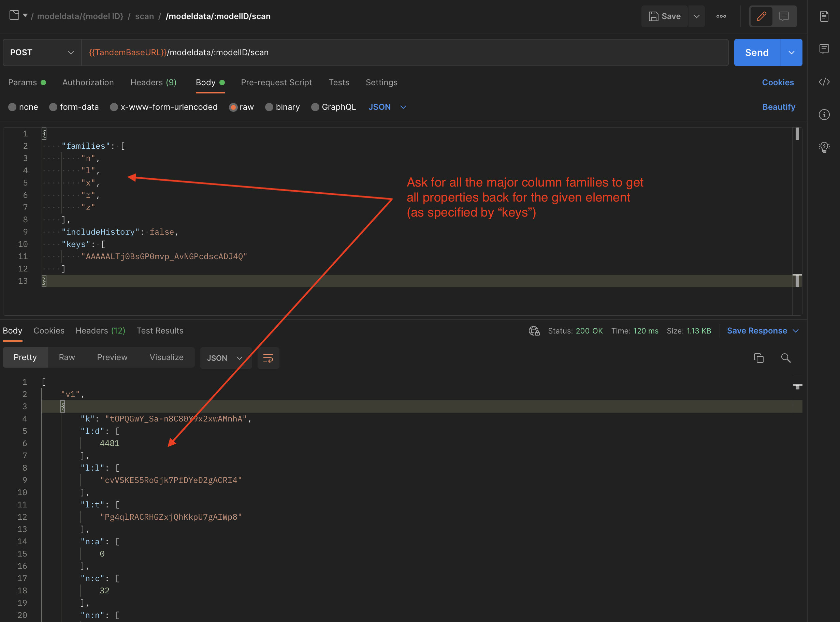Click the Status: 200 OK text
Screen dimensions: 840x622
pyautogui.click(x=575, y=330)
